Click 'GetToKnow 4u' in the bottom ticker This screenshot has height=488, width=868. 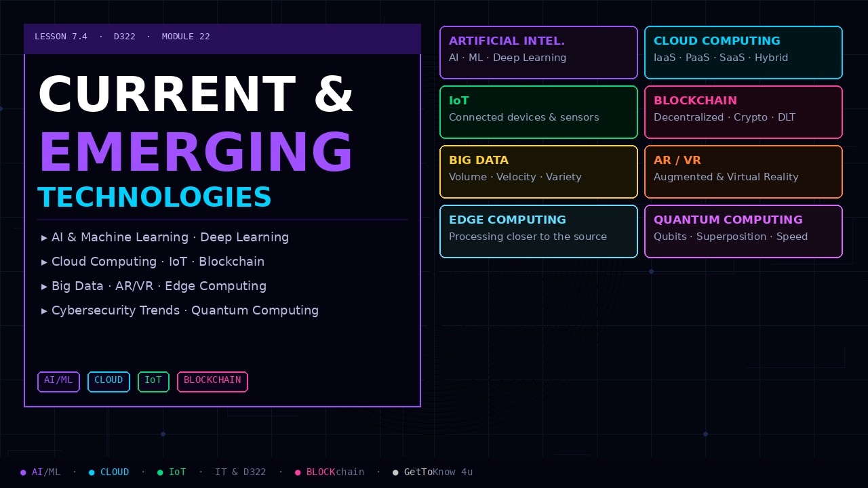[438, 472]
